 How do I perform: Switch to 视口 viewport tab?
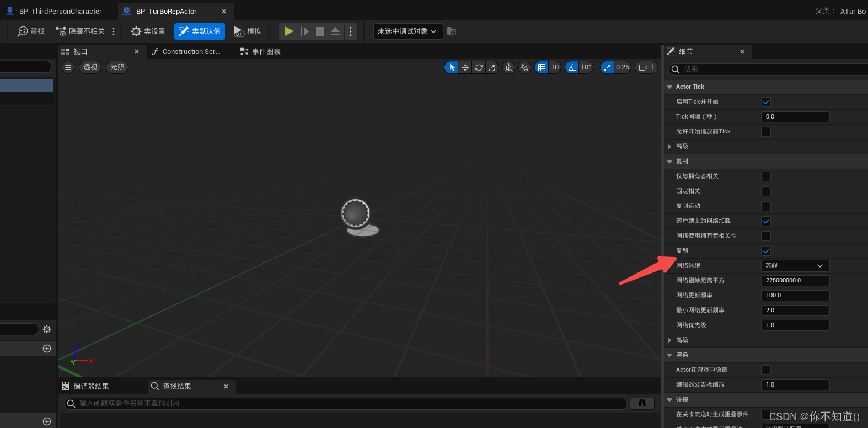[x=80, y=51]
